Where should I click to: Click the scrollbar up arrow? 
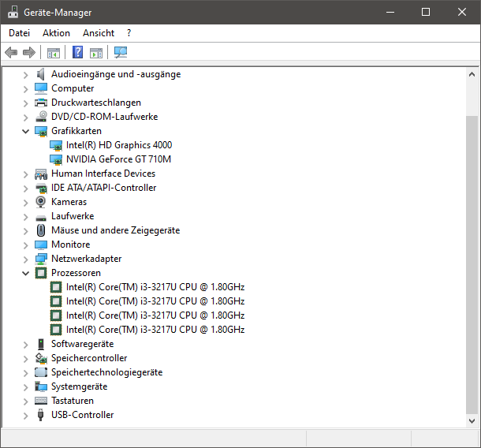472,74
